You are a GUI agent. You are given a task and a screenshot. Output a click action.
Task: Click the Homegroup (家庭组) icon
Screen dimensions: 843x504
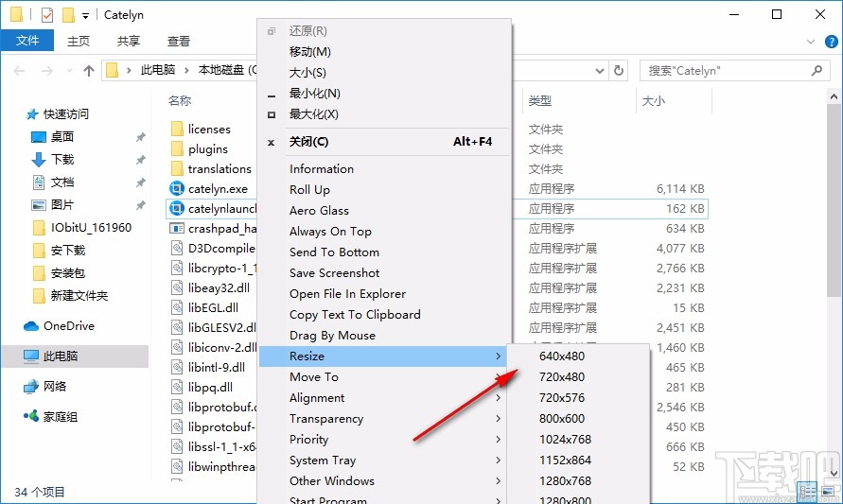coord(31,416)
